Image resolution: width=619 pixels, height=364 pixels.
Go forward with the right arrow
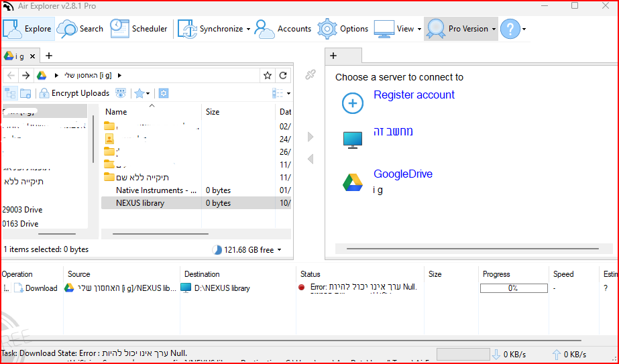[25, 75]
